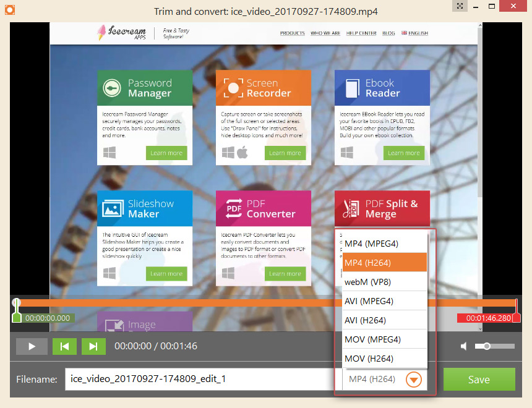Jump to trim start marker button
This screenshot has height=408, width=532.
pos(64,346)
